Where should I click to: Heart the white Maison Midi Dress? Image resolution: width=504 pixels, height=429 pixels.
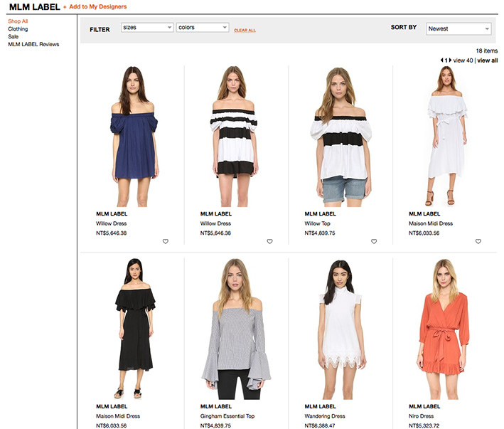(x=478, y=241)
